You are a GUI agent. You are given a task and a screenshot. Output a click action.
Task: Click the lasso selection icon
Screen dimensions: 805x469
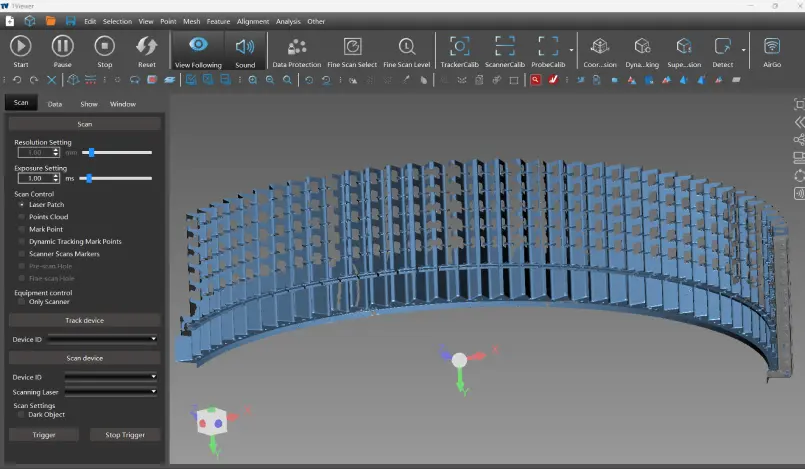click(x=135, y=80)
